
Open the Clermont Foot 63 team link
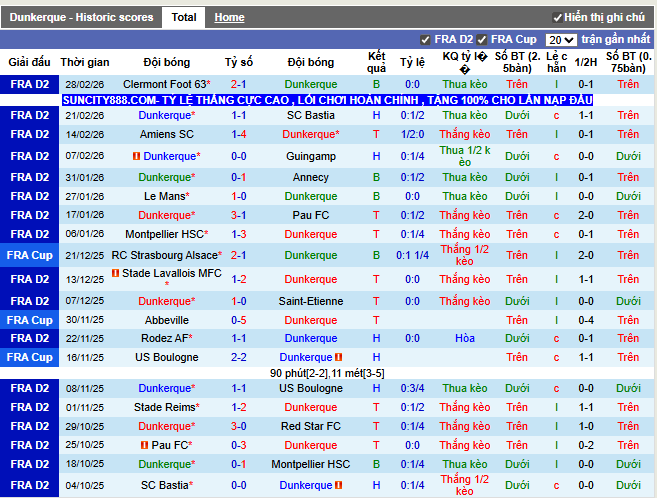pyautogui.click(x=166, y=85)
